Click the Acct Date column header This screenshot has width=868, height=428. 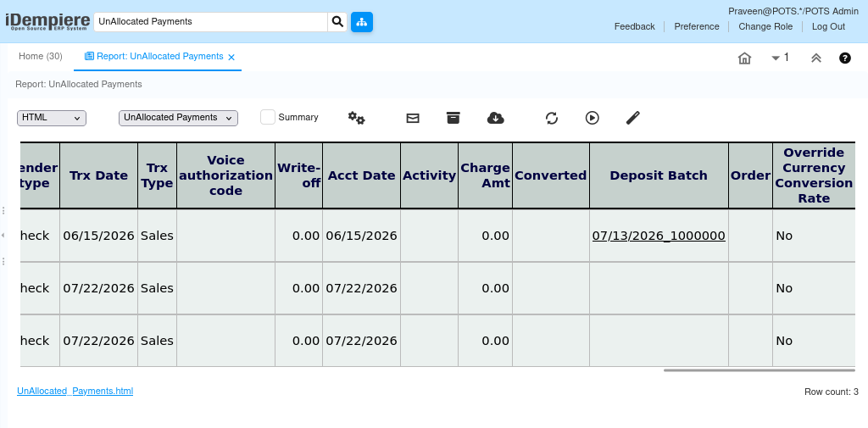(x=361, y=175)
